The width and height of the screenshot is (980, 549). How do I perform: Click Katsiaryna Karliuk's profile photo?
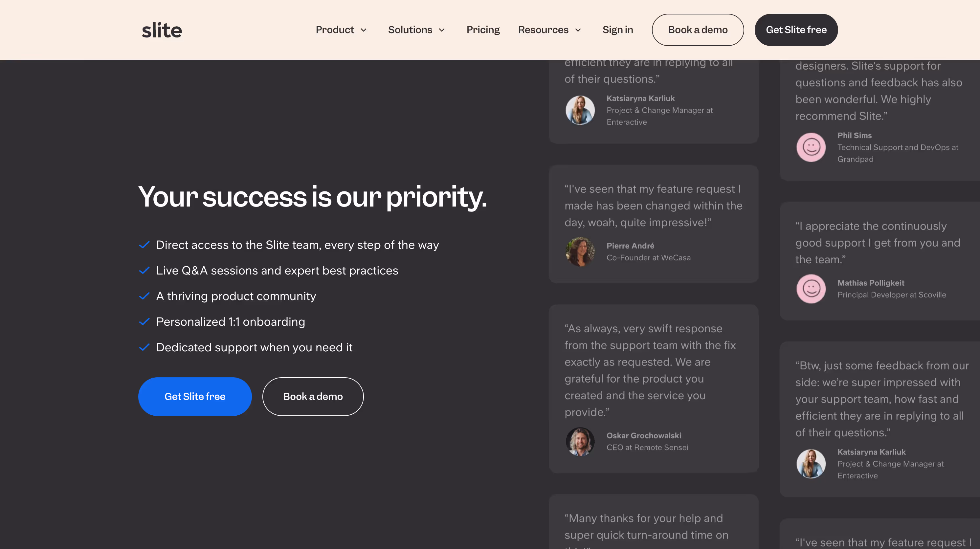580,110
